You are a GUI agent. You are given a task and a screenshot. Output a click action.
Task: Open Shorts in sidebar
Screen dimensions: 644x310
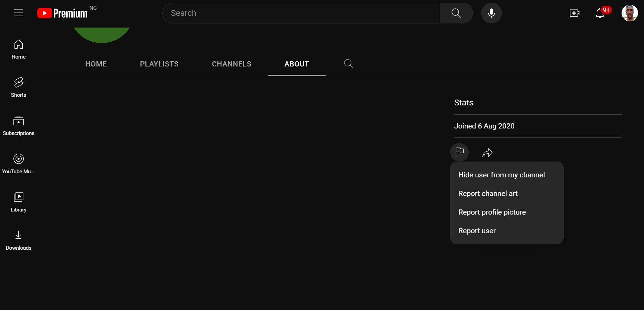[19, 88]
